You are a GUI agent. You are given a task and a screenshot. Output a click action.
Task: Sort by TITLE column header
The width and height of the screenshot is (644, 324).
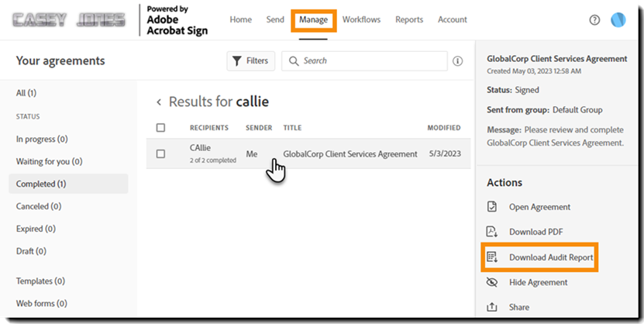point(292,128)
